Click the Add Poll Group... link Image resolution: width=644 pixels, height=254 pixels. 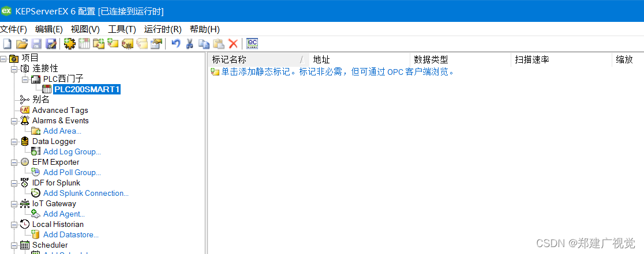(x=72, y=172)
